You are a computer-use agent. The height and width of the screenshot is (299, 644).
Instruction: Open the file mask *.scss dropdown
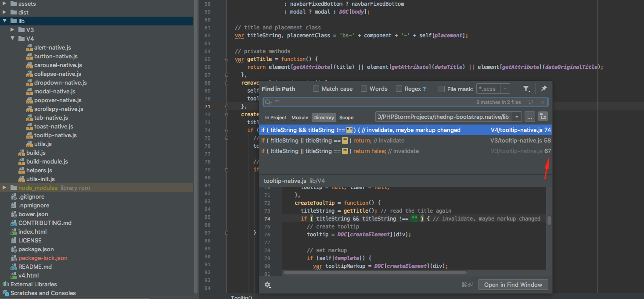point(505,89)
